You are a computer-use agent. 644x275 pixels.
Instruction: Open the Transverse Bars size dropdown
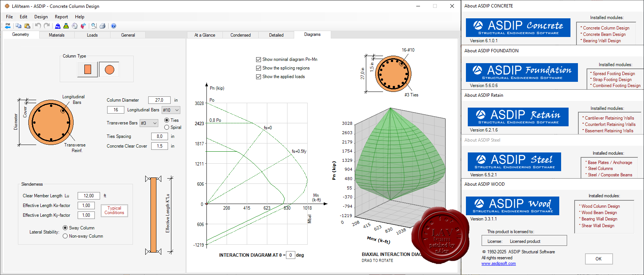149,123
